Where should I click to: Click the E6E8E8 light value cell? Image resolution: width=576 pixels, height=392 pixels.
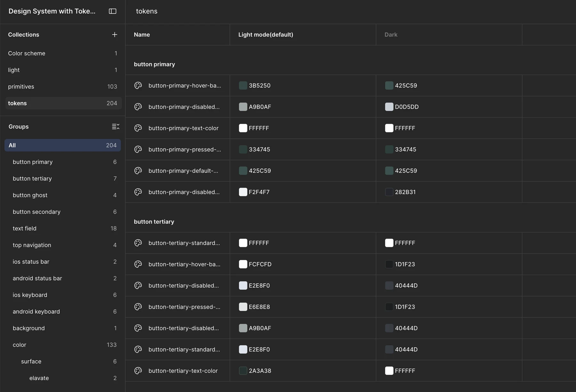303,307
